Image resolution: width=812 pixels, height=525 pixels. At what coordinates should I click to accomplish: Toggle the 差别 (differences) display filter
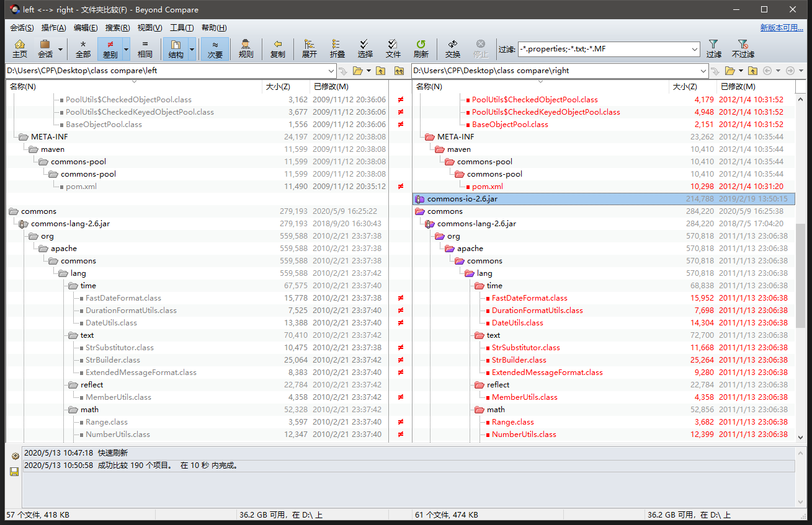110,49
